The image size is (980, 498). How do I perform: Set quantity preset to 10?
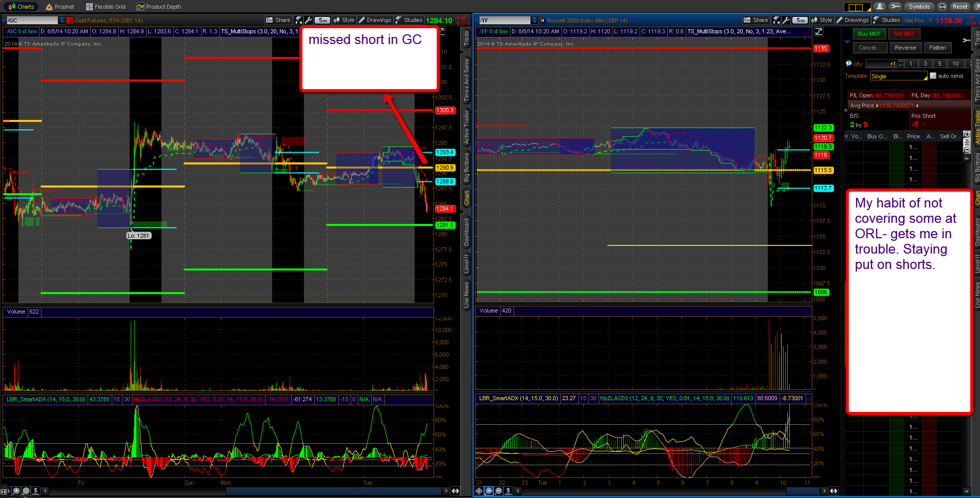955,64
